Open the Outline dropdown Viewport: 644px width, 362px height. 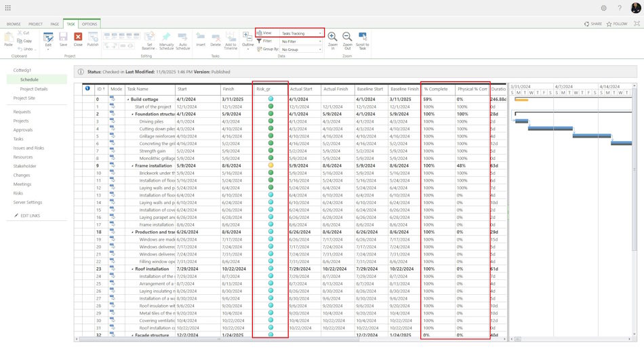[x=247, y=41]
